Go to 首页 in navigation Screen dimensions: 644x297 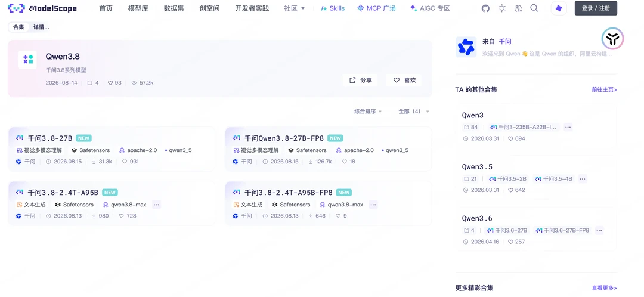coord(106,8)
